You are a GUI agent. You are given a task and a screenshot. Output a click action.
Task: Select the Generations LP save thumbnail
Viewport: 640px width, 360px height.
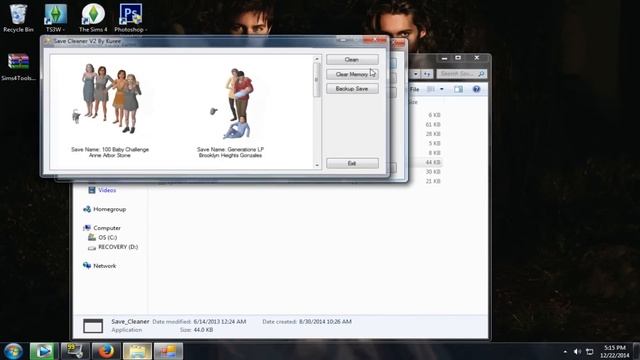click(232, 103)
